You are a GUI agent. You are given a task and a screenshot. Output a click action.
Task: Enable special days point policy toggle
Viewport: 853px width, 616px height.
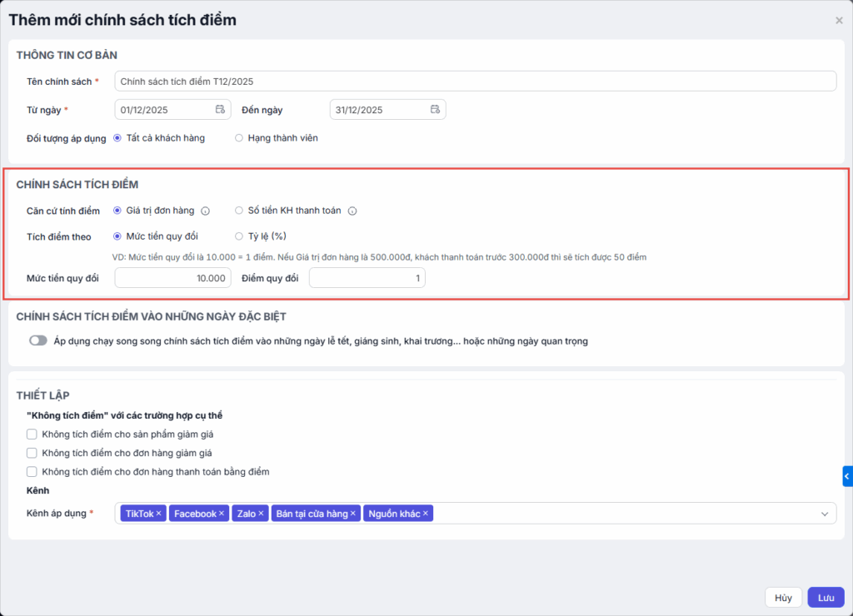tap(37, 340)
